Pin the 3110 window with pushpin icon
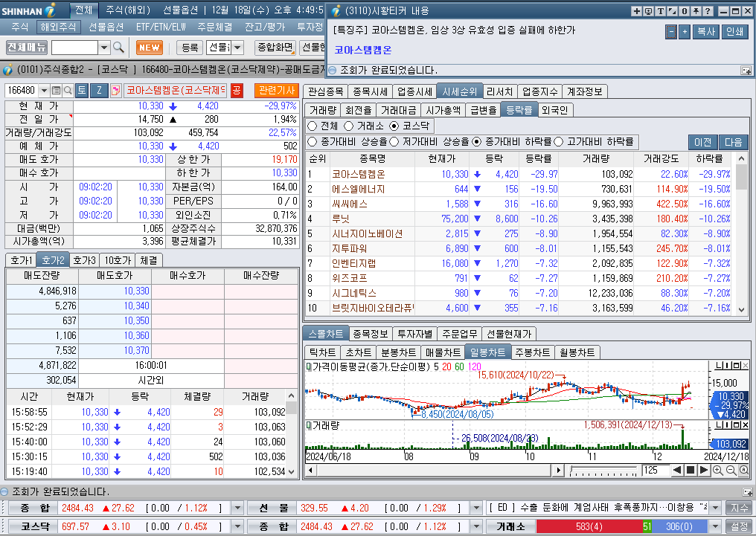 (x=696, y=10)
